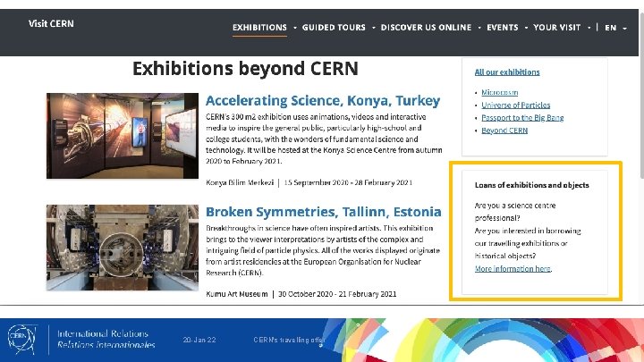The image size is (644, 362).
Task: Open the Discover Us Online menu
Action: (x=426, y=28)
